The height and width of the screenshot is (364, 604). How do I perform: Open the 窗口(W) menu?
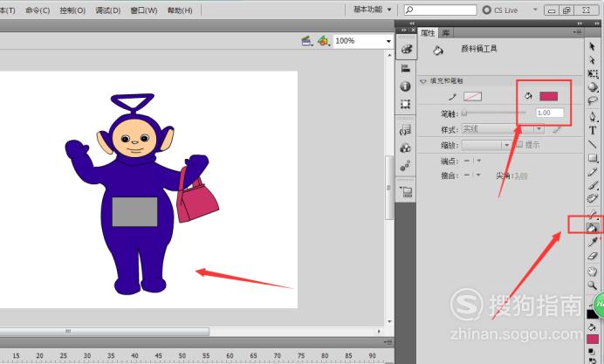tap(144, 10)
